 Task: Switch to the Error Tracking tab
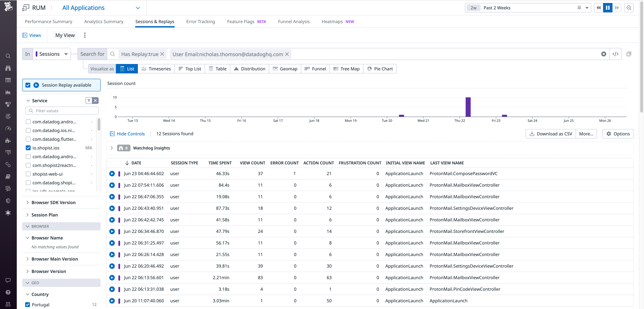click(201, 21)
